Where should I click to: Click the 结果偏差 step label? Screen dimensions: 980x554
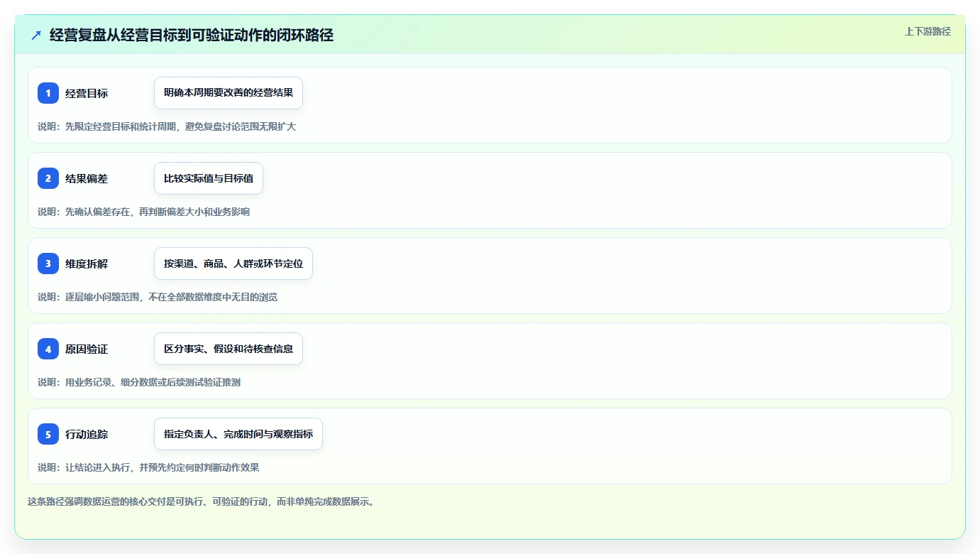click(87, 178)
